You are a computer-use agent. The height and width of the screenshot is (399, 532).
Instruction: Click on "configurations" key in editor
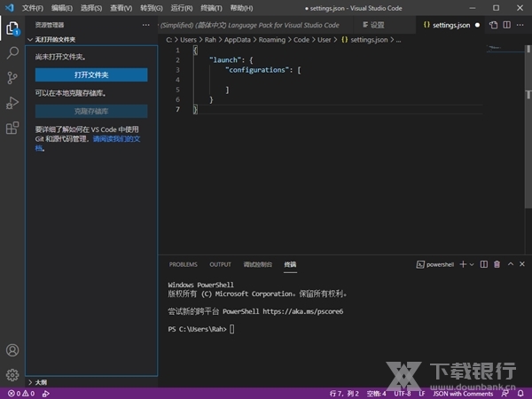click(257, 70)
